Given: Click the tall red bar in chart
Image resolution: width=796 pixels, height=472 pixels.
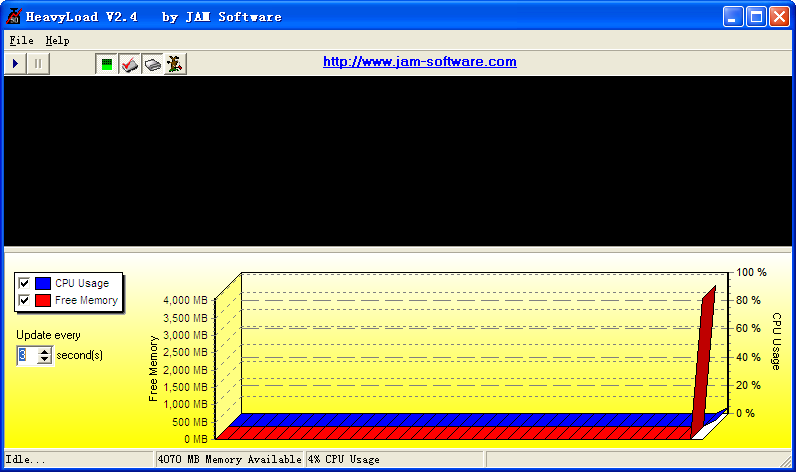Looking at the screenshot, I should click(x=704, y=363).
